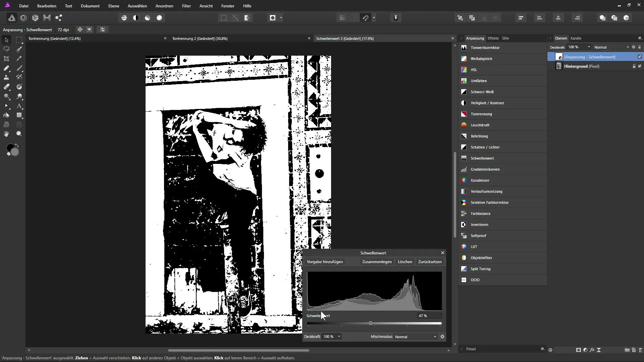Select the Rectangular marquee selection tool
Image resolution: width=644 pixels, height=362 pixels.
(19, 40)
